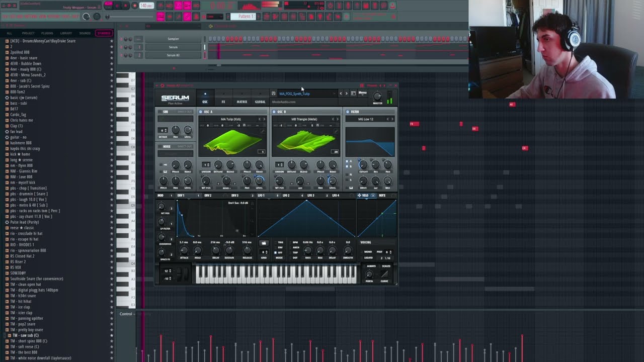Edit OSC B wavetable with pencil icon
644x362 pixels.
coord(336,131)
